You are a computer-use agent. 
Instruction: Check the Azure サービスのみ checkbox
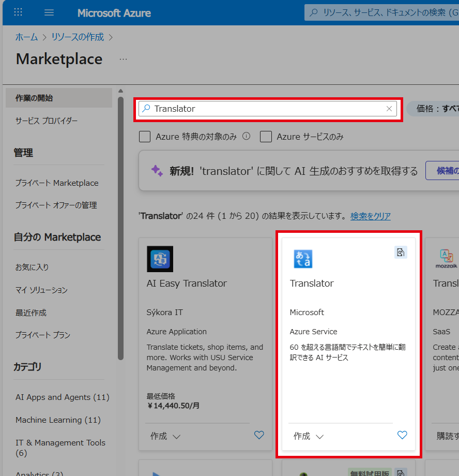[266, 137]
